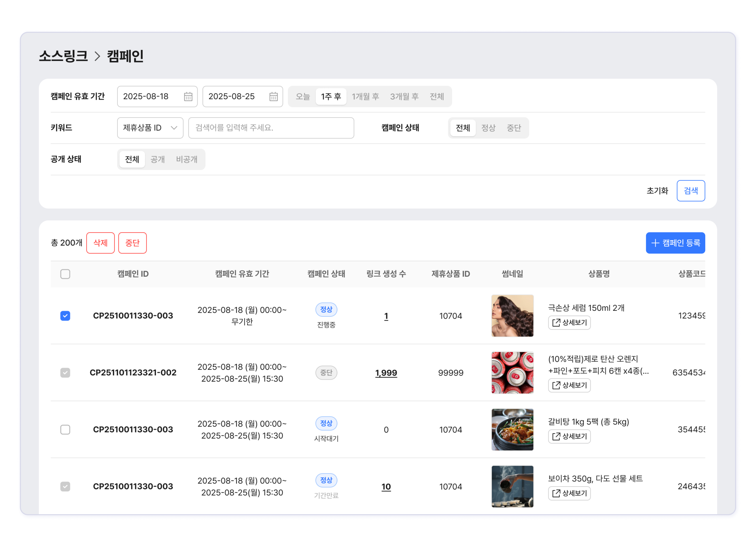Click external link icon for 제로 탄산 product
The image size is (756, 547).
[x=556, y=385]
